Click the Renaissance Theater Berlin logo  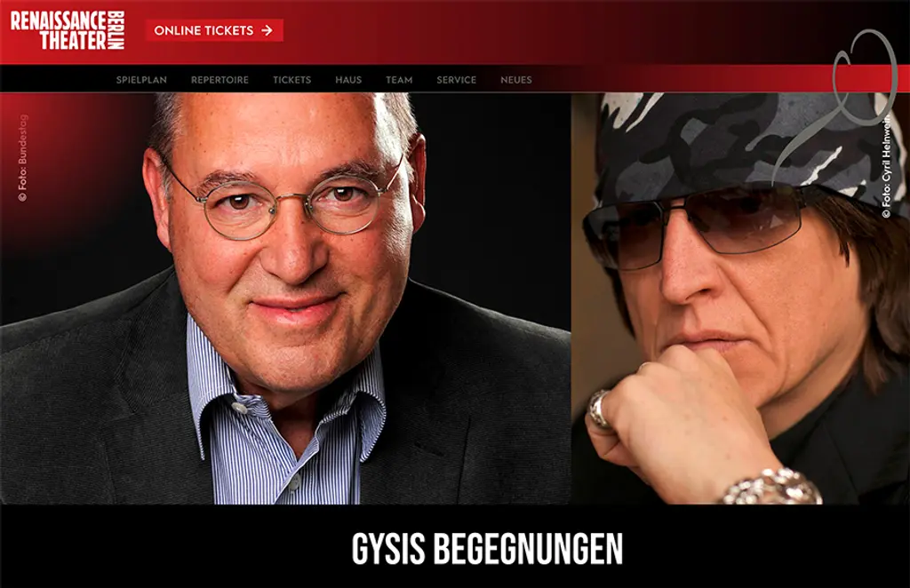[x=68, y=30]
